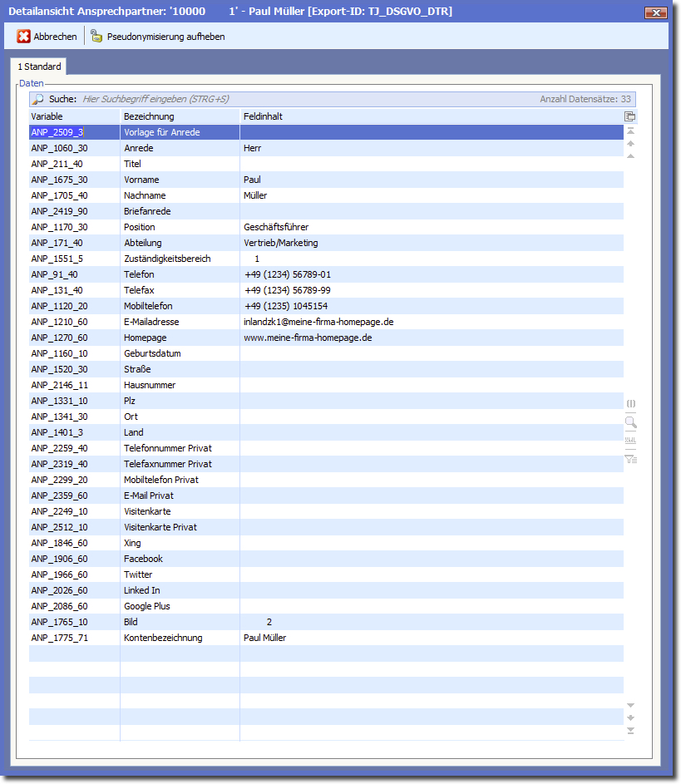Image resolution: width=681 pixels, height=784 pixels.
Task: Click the Abbrechen red X icon
Action: coord(24,37)
